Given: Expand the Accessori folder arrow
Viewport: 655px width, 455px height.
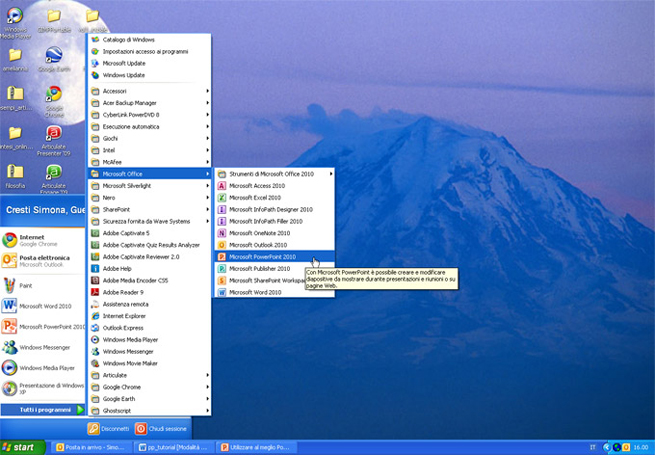Looking at the screenshot, I should [x=207, y=91].
